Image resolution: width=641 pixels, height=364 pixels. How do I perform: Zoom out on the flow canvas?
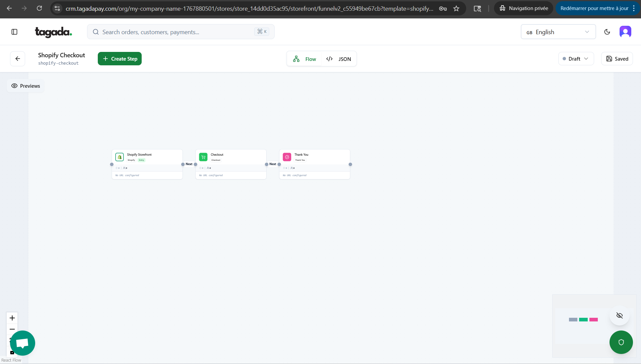[12, 329]
